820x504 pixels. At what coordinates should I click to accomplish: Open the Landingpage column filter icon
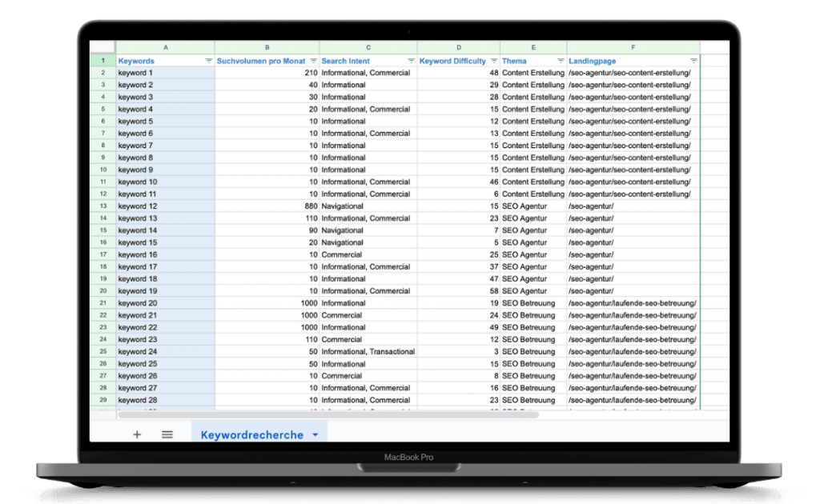(693, 61)
